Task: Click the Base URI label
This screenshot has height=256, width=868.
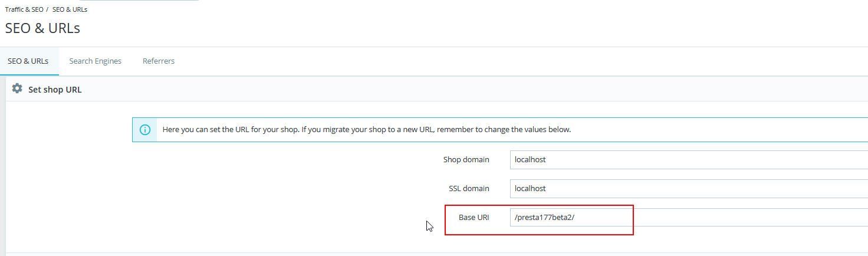Action: click(x=474, y=218)
